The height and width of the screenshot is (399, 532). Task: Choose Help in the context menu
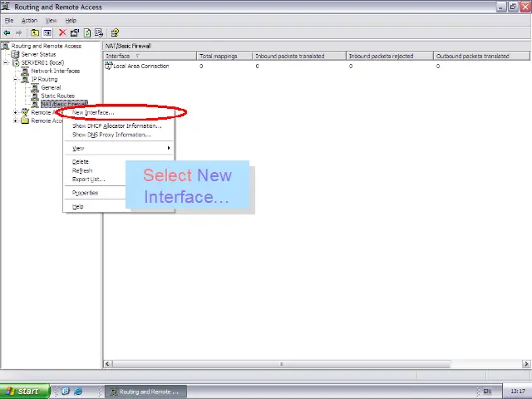pyautogui.click(x=77, y=206)
